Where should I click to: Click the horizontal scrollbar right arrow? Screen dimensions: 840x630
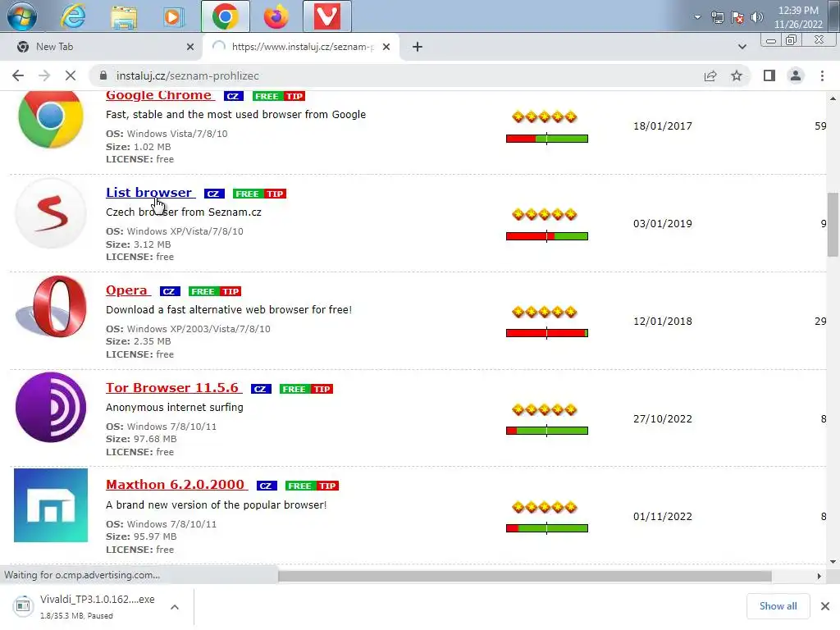coord(819,576)
